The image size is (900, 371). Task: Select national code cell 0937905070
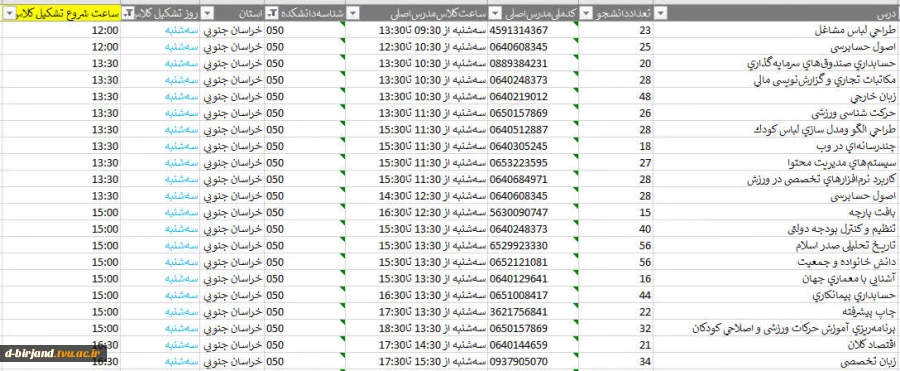click(x=533, y=362)
